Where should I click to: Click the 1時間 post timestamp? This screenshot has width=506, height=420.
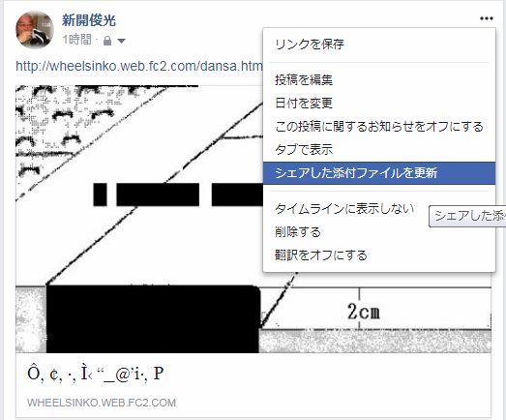coord(76,40)
